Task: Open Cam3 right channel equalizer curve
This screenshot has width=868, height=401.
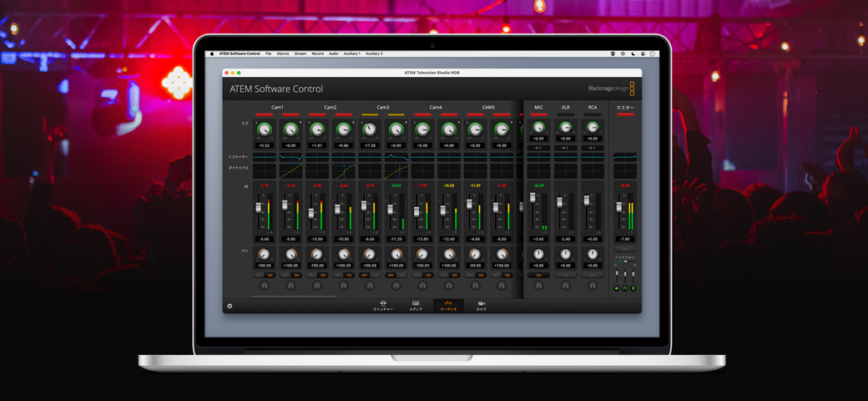Action: 396,157
